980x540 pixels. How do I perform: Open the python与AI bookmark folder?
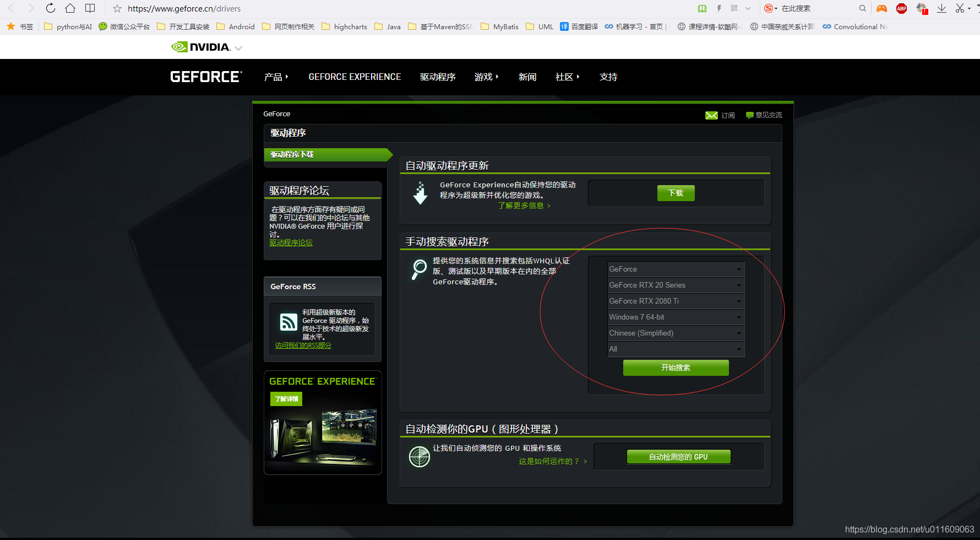[x=68, y=26]
